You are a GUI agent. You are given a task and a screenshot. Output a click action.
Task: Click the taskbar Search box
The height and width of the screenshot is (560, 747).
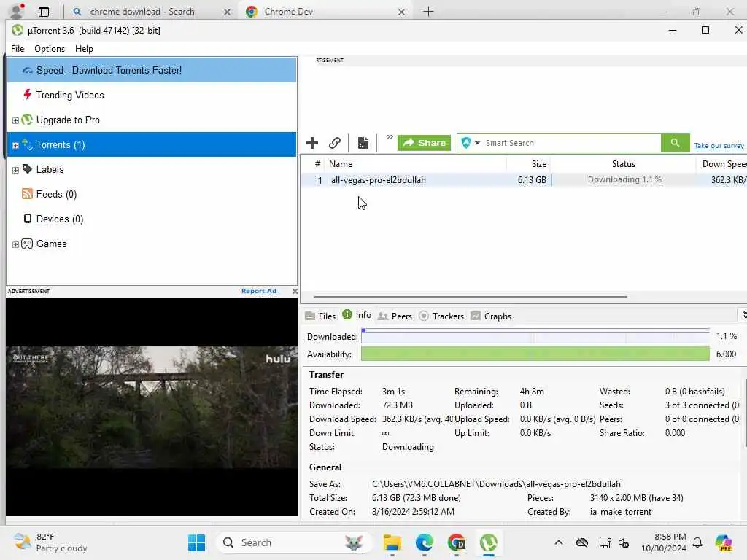[x=293, y=542]
